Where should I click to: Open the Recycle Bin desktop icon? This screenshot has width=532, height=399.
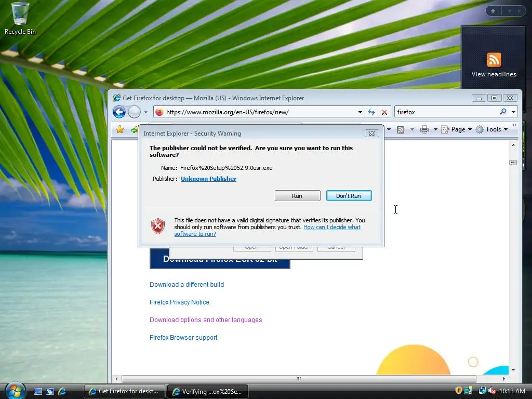20,19
